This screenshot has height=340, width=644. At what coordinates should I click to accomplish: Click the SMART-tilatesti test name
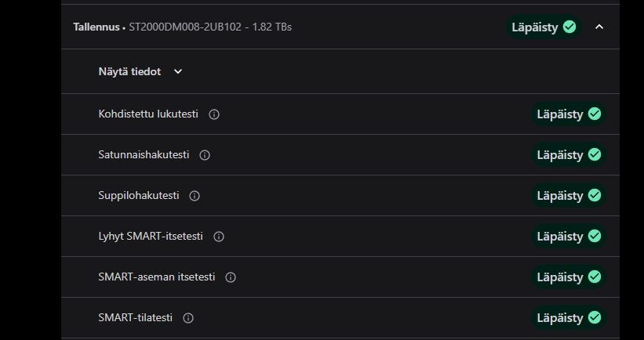(x=135, y=318)
